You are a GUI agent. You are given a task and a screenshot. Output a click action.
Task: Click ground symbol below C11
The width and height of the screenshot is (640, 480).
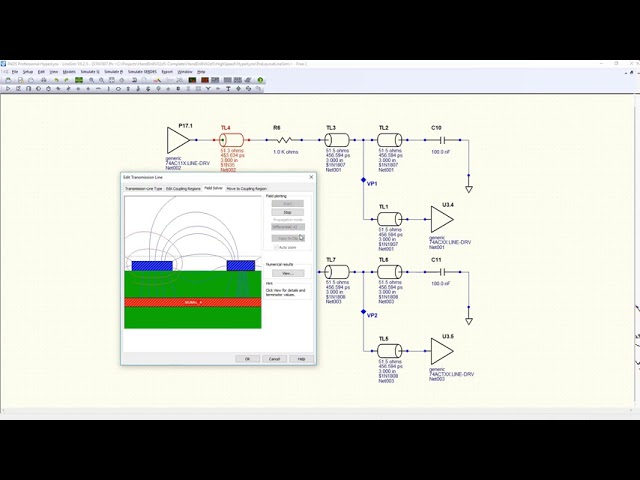[469, 321]
